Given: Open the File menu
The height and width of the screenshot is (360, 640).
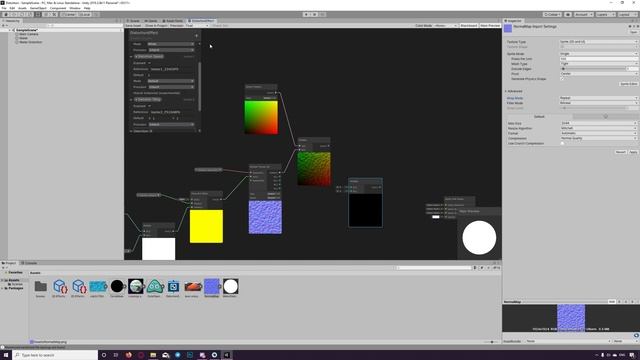Looking at the screenshot, I should (x=4, y=8).
